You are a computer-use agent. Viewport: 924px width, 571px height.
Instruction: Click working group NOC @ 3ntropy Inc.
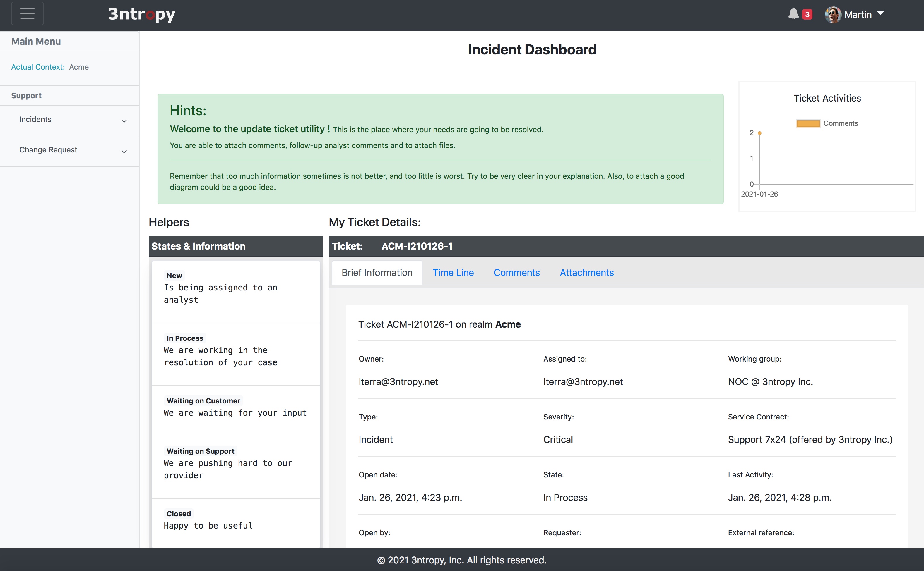tap(770, 382)
